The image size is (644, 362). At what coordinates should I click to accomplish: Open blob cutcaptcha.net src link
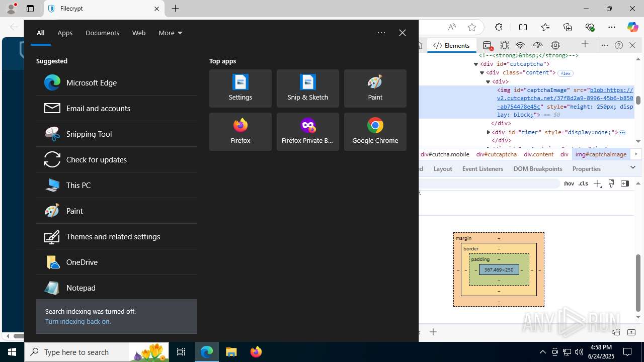pos(565,98)
